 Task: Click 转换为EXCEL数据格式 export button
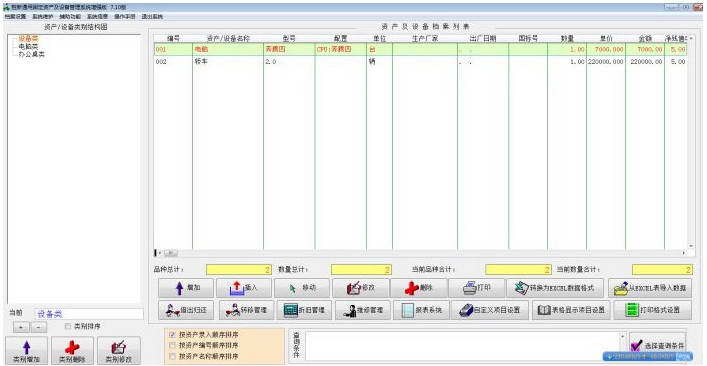coord(556,288)
